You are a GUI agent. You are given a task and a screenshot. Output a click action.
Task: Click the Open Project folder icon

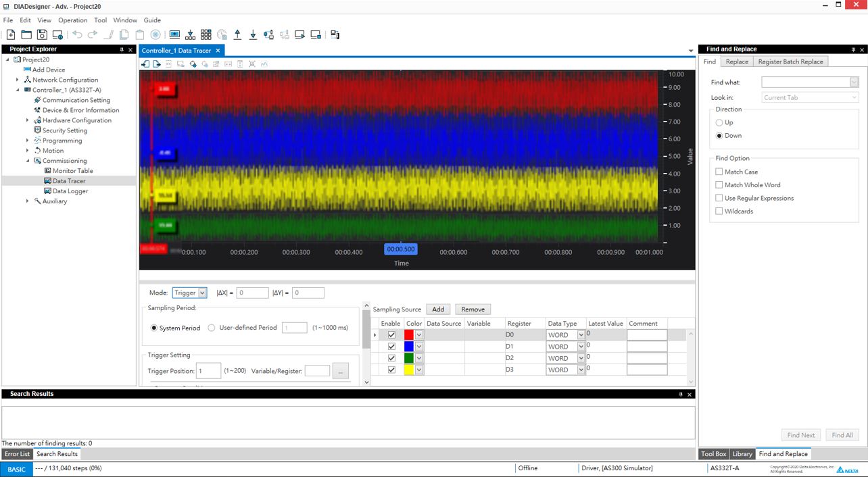[26, 34]
